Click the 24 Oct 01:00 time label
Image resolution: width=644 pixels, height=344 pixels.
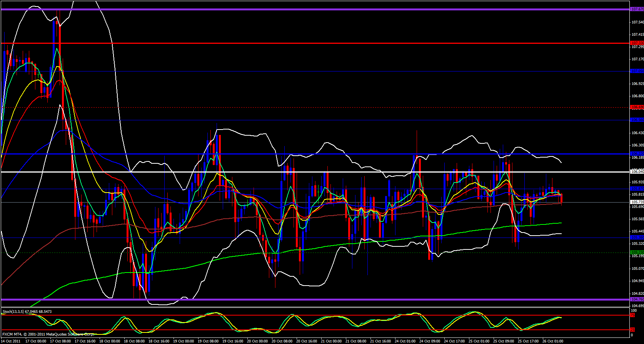pos(405,341)
